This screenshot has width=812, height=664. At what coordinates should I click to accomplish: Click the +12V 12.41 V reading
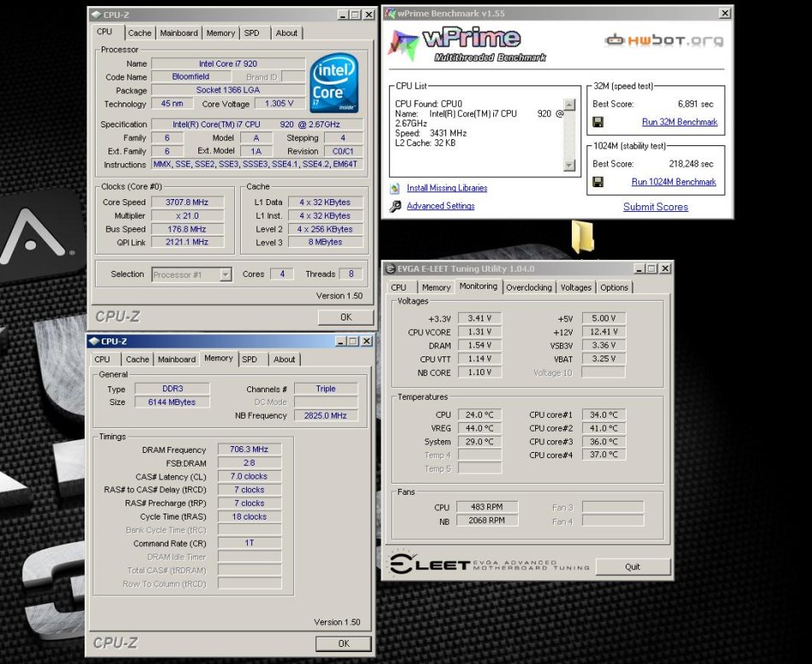[603, 332]
